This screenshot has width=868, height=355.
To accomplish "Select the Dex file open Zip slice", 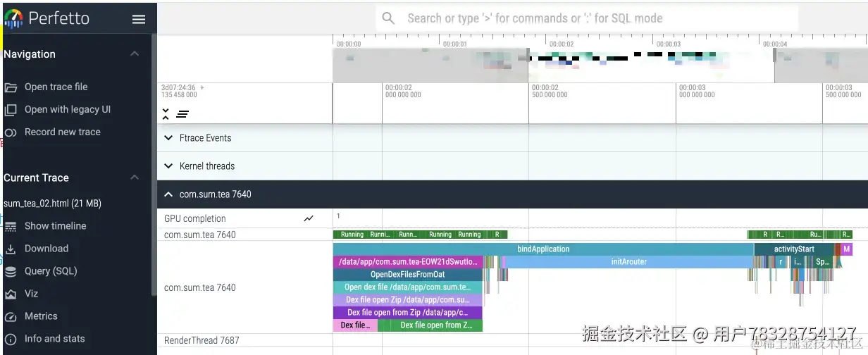I will click(408, 300).
